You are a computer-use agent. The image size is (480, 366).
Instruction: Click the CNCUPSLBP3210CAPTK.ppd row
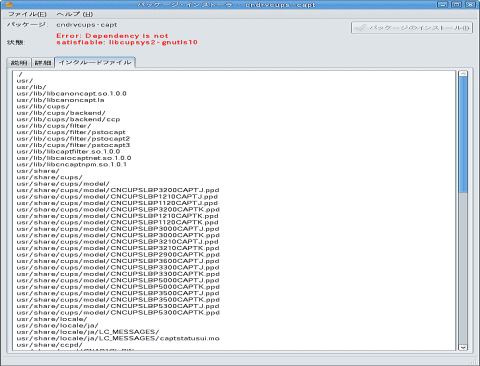point(118,248)
